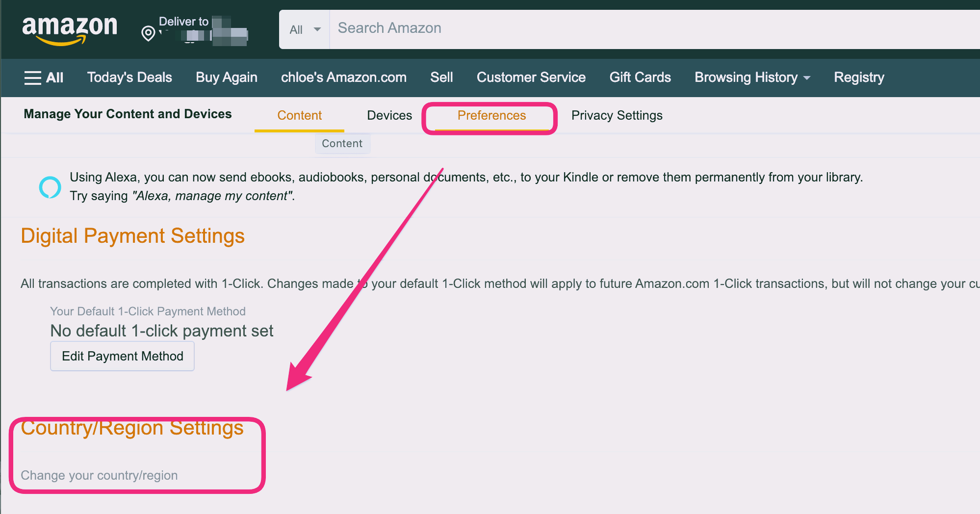Visit chloe's Amazon.com
This screenshot has width=980, height=514.
click(344, 77)
